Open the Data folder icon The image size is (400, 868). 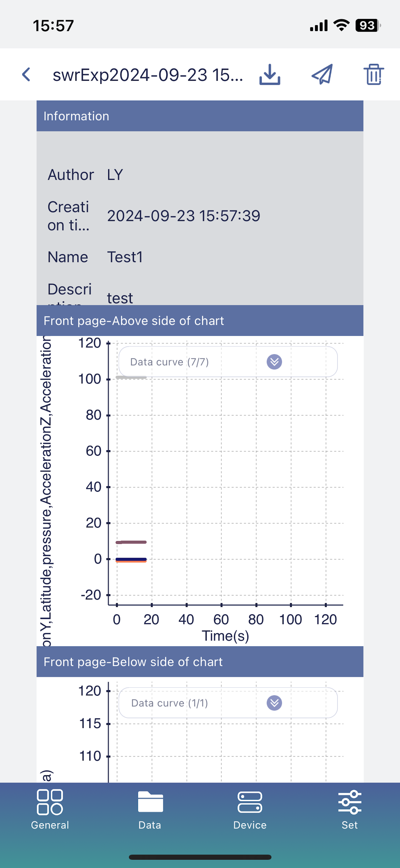click(150, 802)
